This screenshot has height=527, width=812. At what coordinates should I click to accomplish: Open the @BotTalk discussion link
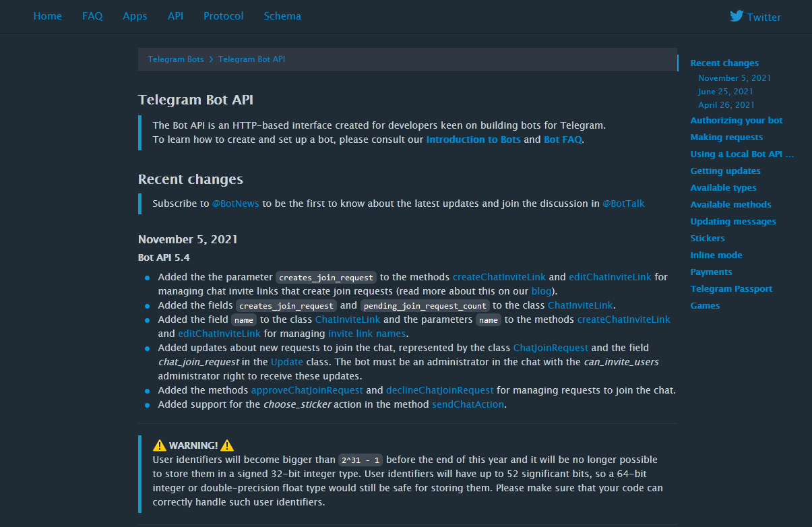(x=623, y=204)
